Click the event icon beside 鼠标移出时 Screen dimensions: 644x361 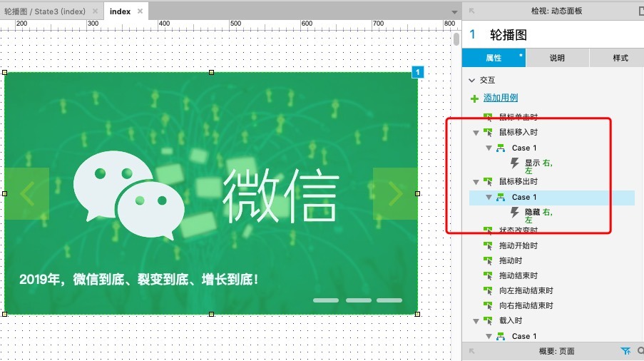(x=488, y=181)
